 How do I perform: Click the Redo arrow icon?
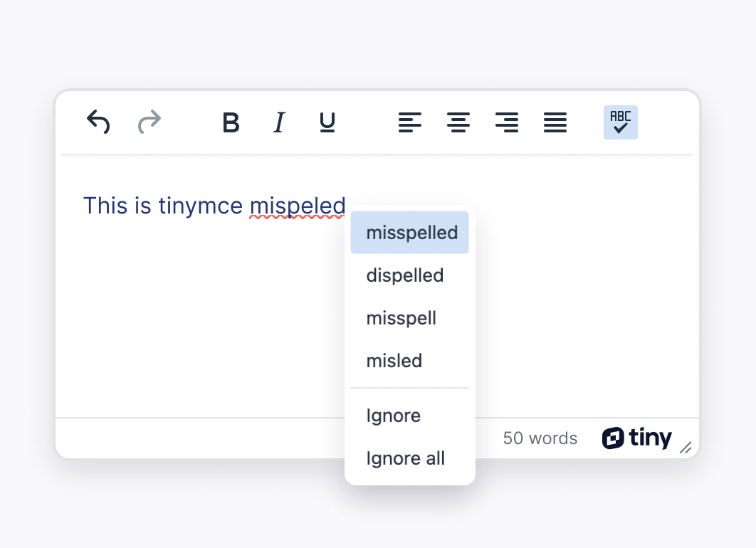(149, 122)
